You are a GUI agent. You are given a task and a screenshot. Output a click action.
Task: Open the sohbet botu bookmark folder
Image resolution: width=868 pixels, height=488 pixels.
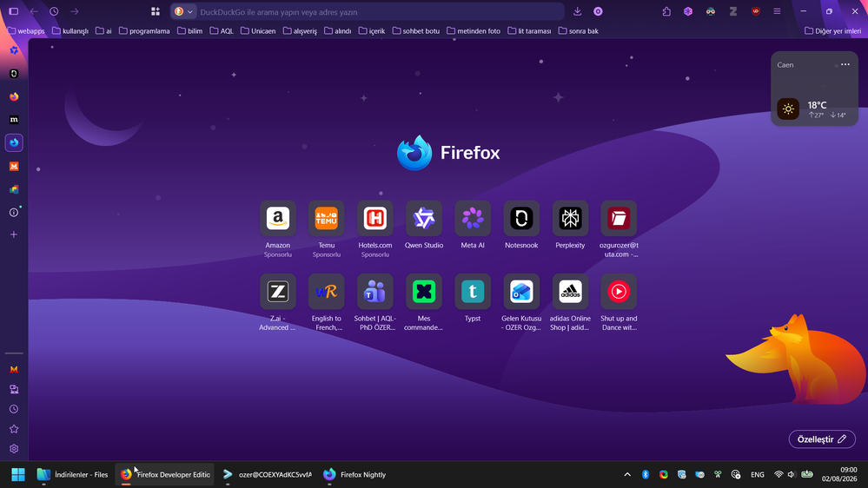[x=415, y=31]
